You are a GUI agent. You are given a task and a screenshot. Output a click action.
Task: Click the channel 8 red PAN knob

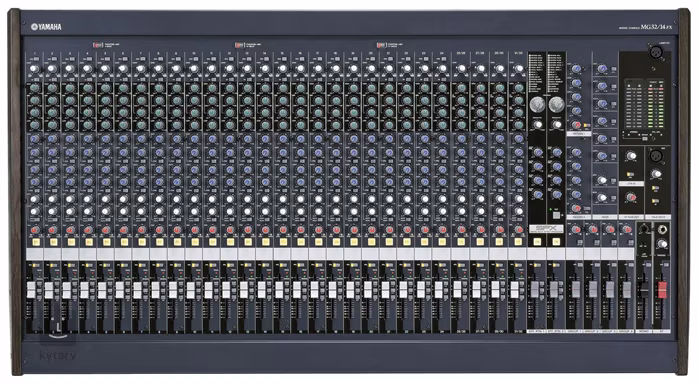[159, 230]
